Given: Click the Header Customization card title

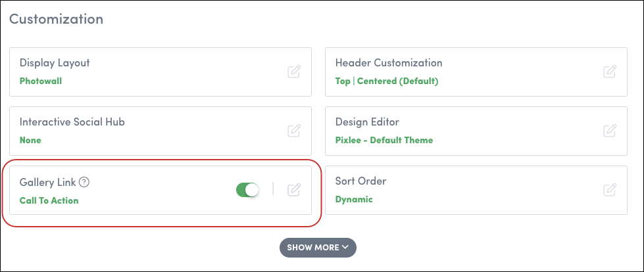Looking at the screenshot, I should pyautogui.click(x=388, y=63).
